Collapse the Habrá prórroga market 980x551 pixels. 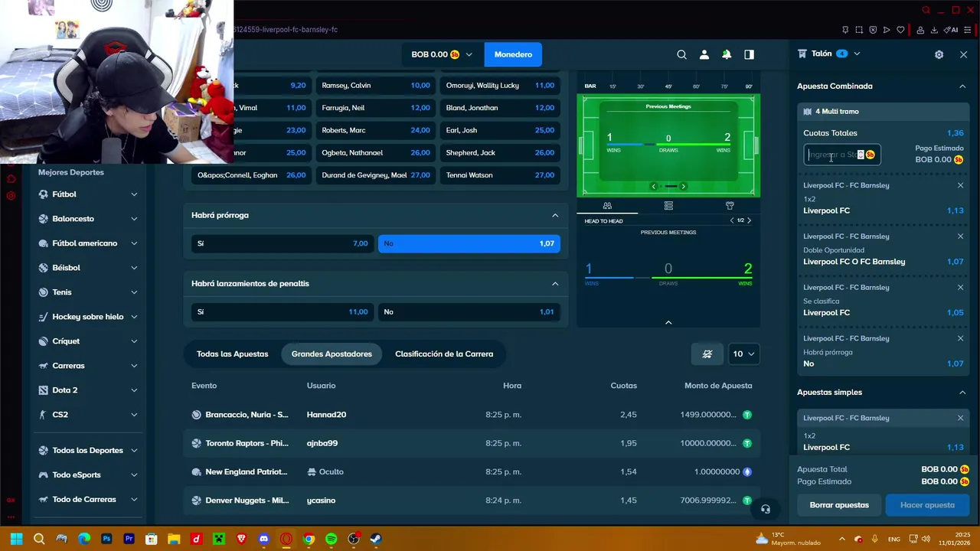(x=555, y=215)
